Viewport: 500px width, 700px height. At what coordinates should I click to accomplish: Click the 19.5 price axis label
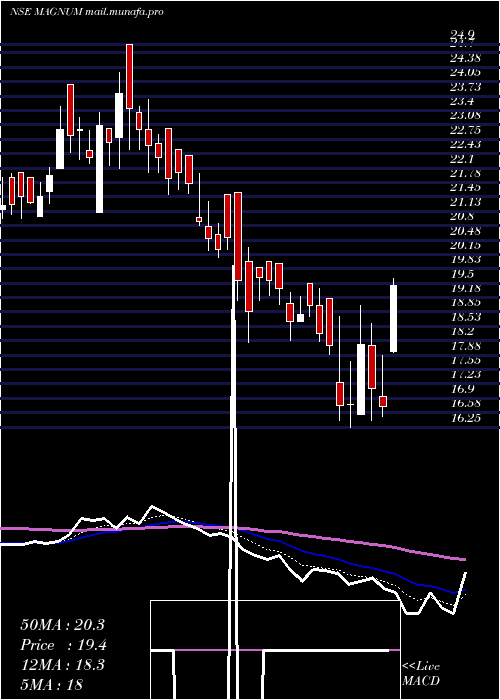(x=462, y=274)
